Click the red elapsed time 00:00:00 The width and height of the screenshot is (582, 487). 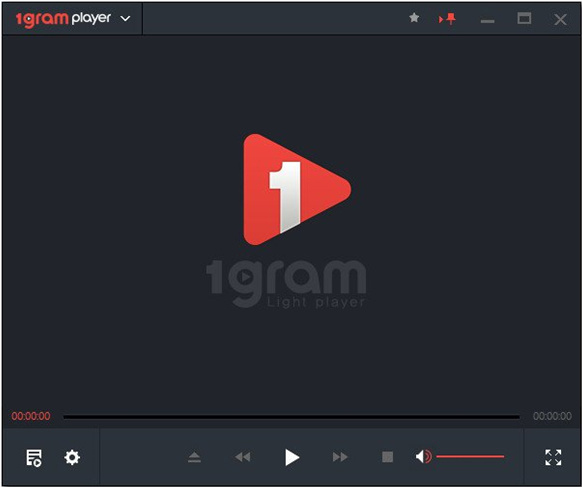point(31,416)
